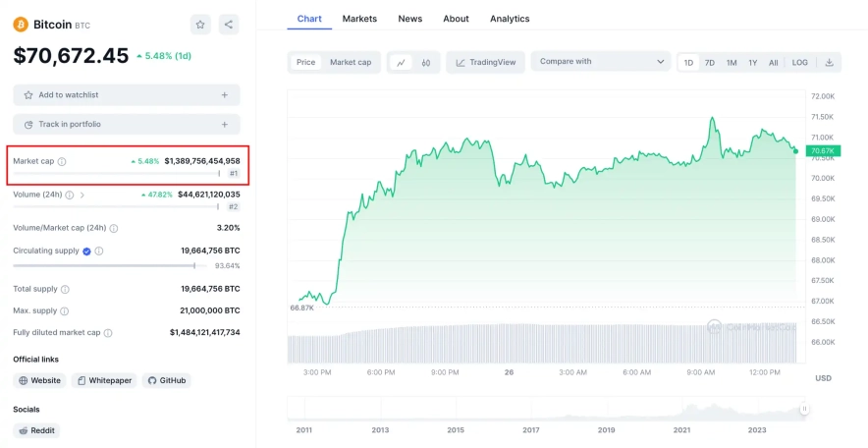This screenshot has width=868, height=448.
Task: Toggle the LOG scale on the chart
Action: click(799, 62)
